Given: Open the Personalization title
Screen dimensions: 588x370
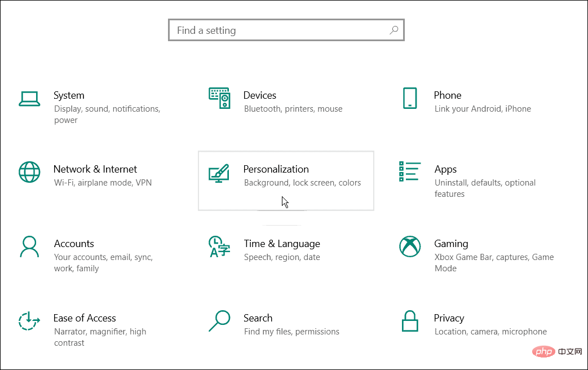Looking at the screenshot, I should click(276, 169).
